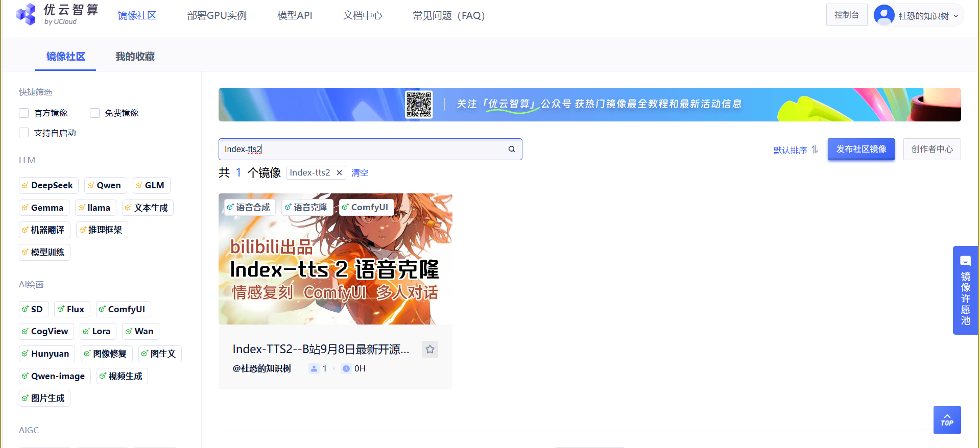
Task: Click the 控制台 button
Action: click(847, 15)
